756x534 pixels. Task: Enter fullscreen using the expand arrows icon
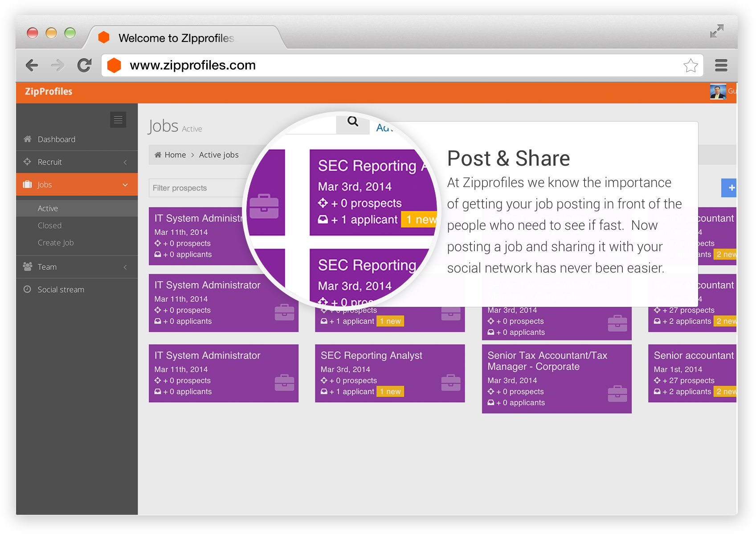[717, 31]
